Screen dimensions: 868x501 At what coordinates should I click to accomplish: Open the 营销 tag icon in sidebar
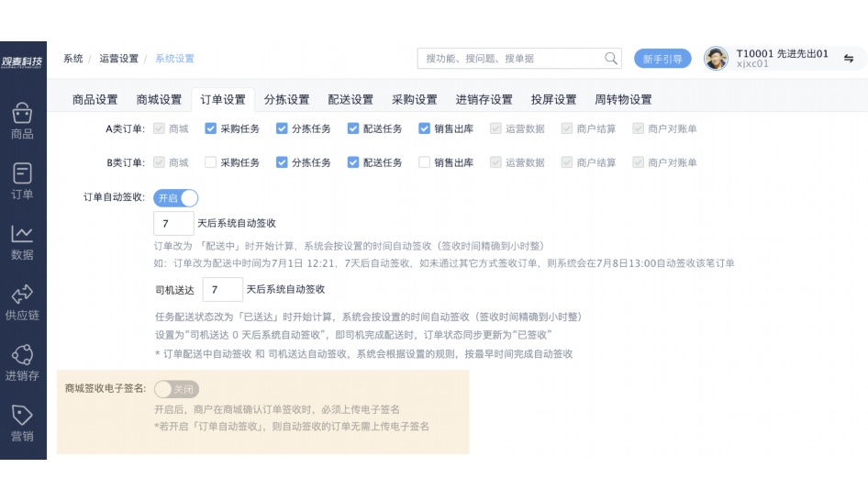pos(22,417)
